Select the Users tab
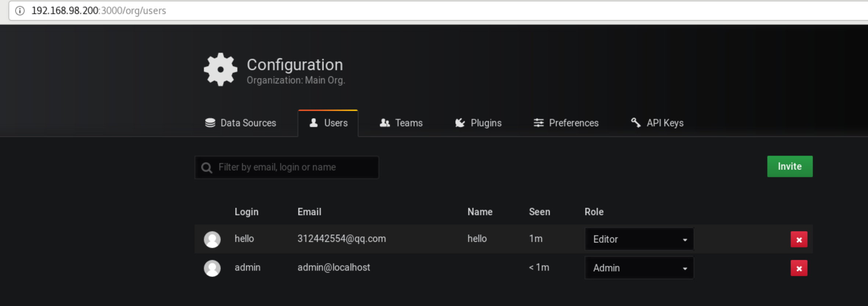The width and height of the screenshot is (868, 306). [x=328, y=123]
